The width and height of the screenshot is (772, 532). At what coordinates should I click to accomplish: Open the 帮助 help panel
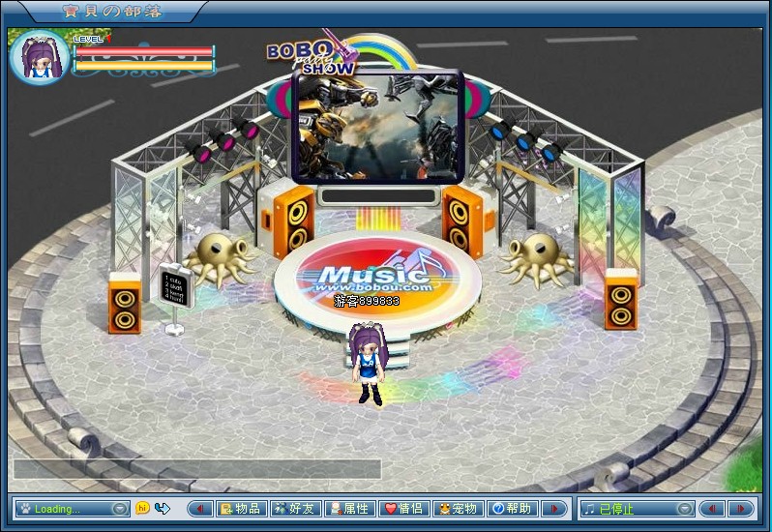[x=511, y=509]
